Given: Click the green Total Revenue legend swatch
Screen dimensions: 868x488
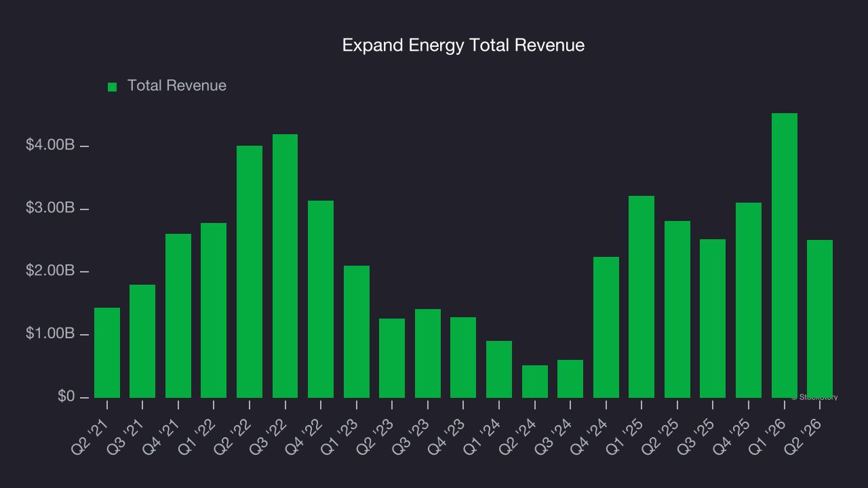Looking at the screenshot, I should [113, 87].
